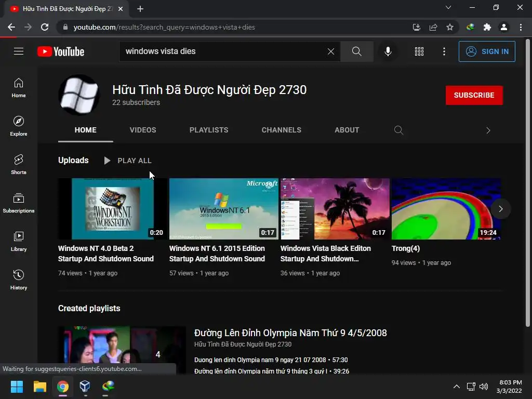Viewport: 532px width, 399px height.
Task: Switch to the ABOUT tab
Action: [x=347, y=130]
